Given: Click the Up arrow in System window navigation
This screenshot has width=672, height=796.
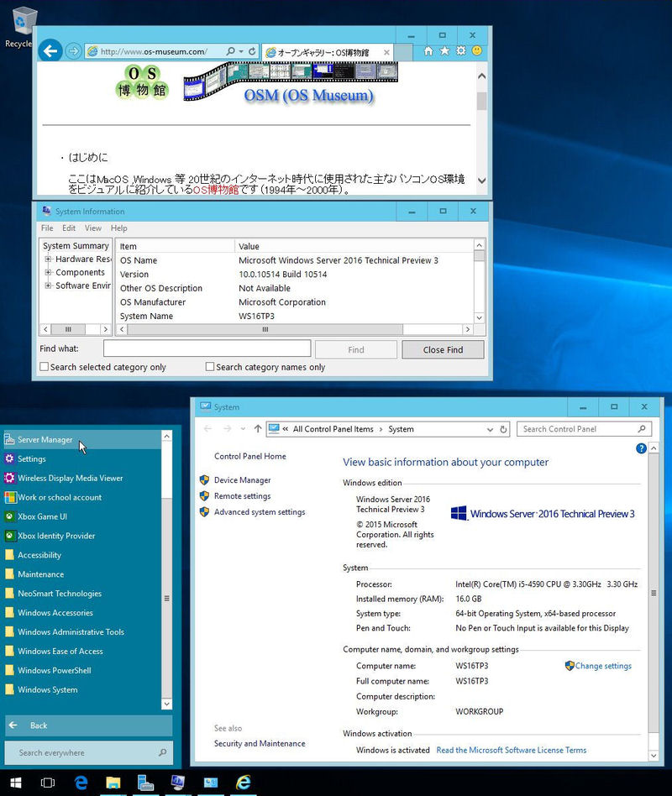Looking at the screenshot, I should coord(258,429).
